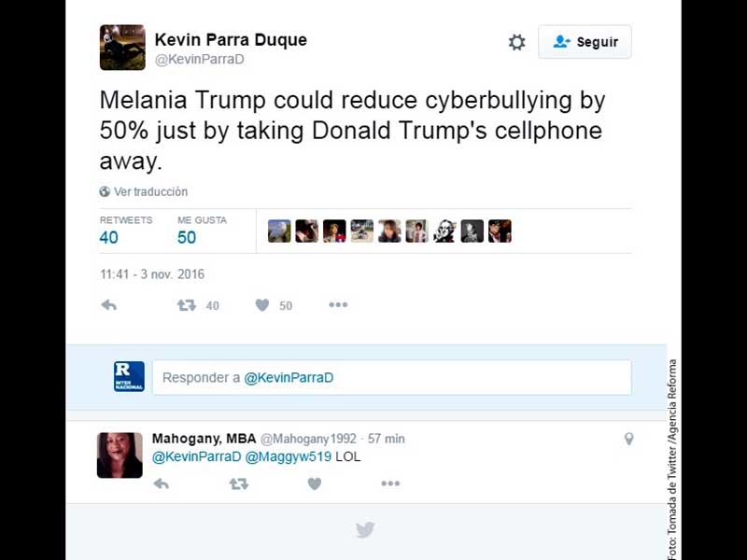The width and height of the screenshot is (747, 560).
Task: Click the Seguir follow button
Action: pyautogui.click(x=585, y=42)
